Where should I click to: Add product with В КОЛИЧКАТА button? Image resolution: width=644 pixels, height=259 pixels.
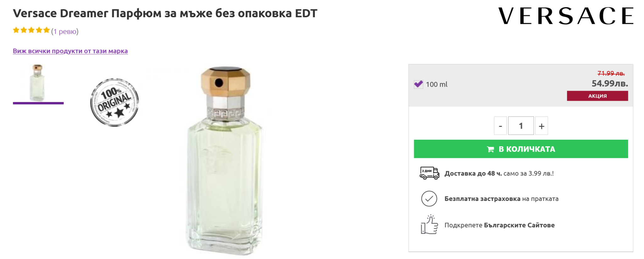click(521, 149)
